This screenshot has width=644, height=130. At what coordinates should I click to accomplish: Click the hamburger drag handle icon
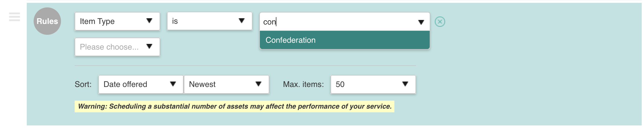(x=15, y=17)
